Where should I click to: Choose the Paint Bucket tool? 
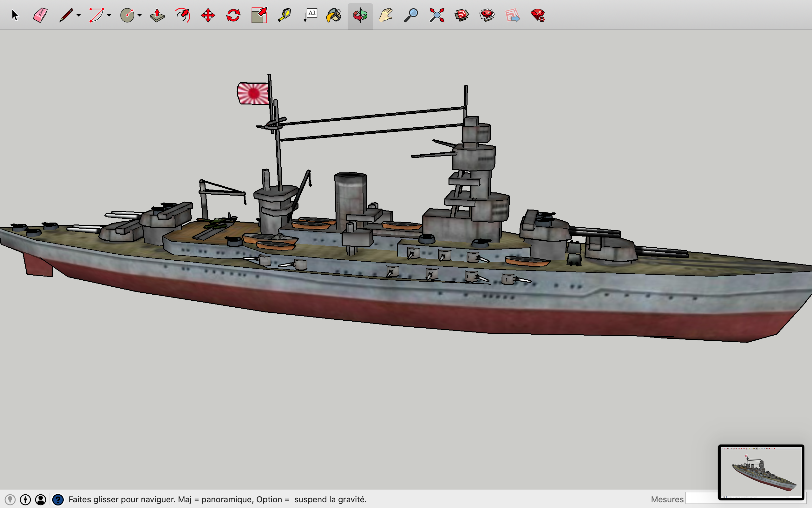pyautogui.click(x=334, y=16)
